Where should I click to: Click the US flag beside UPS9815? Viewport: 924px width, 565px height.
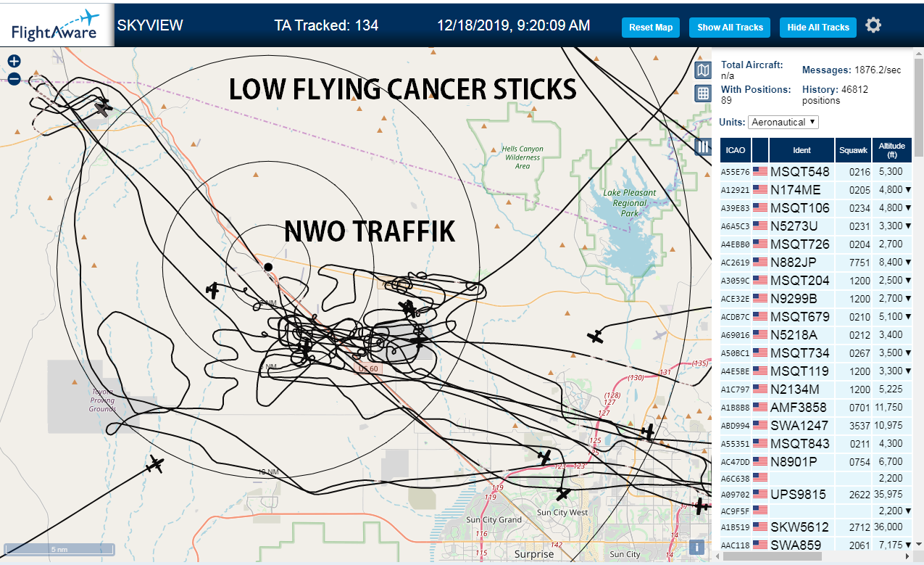coord(760,495)
